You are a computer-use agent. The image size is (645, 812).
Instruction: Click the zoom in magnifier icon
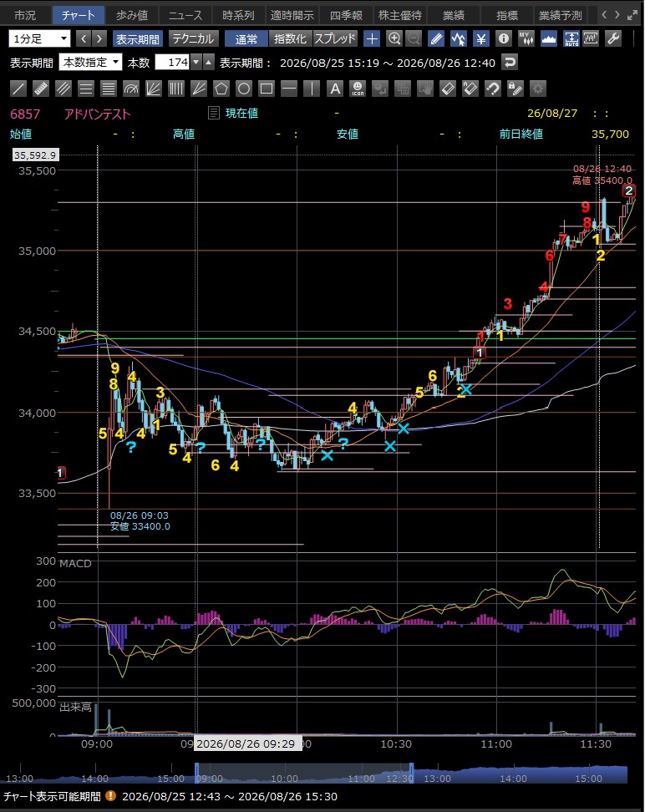(x=394, y=38)
